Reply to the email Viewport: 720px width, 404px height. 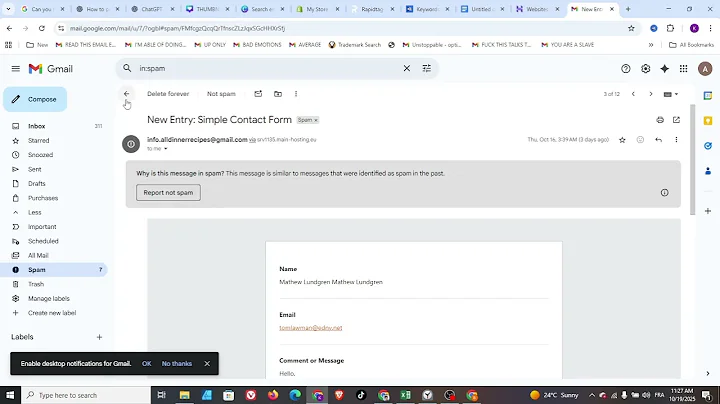click(x=658, y=140)
